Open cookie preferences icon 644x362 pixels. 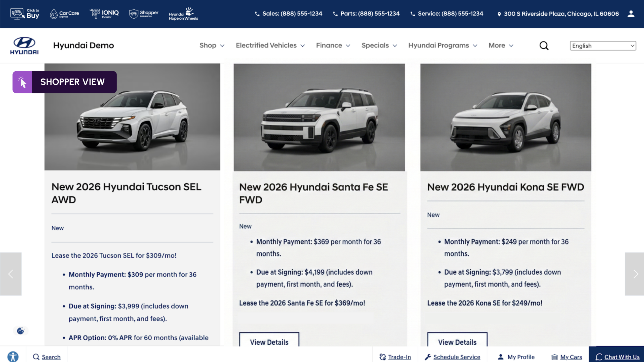coord(21,331)
